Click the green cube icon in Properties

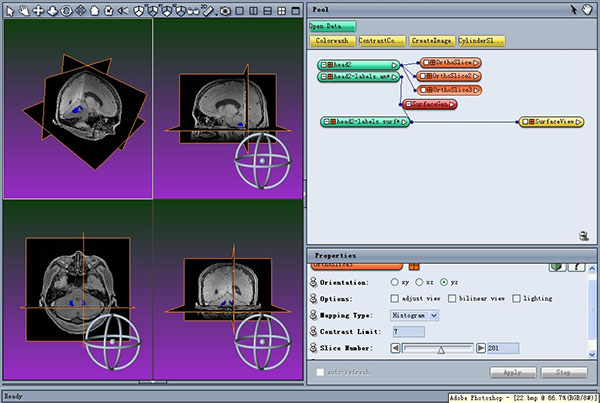pyautogui.click(x=558, y=266)
